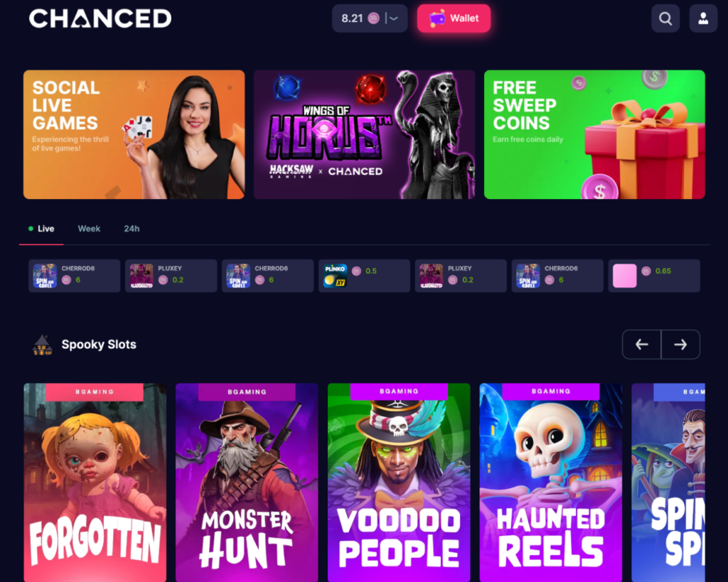Viewport: 728px width, 582px height.
Task: Open the Free Sweep Coins banner
Action: coord(594,134)
